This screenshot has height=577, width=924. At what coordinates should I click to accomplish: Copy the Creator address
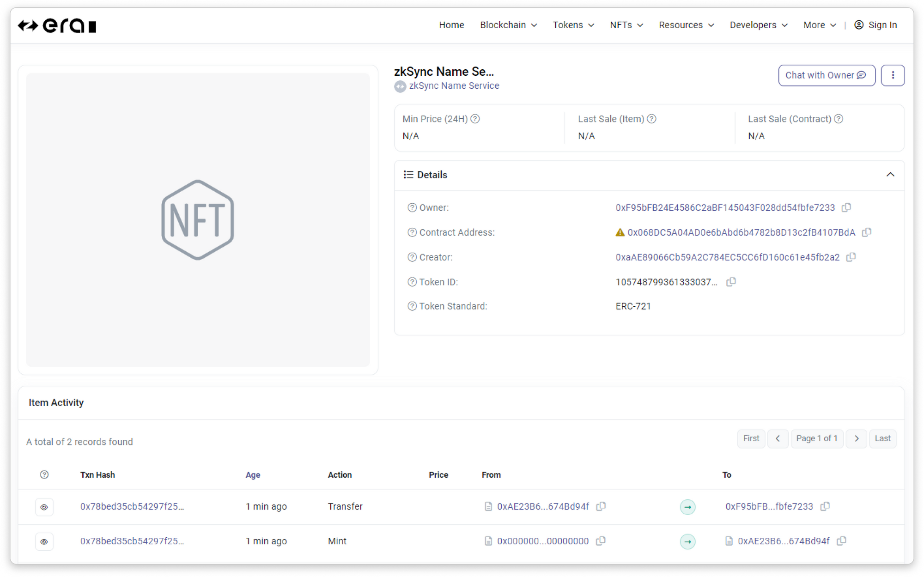[851, 257]
